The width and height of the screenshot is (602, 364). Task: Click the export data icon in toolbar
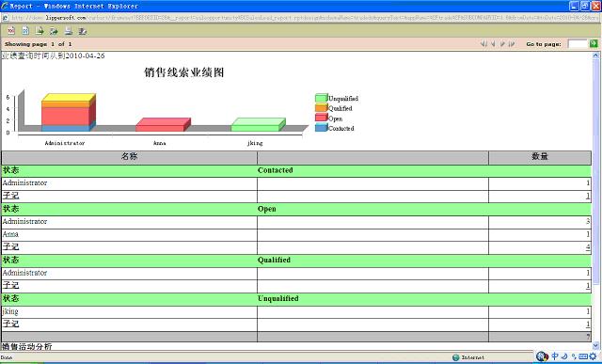(x=40, y=31)
